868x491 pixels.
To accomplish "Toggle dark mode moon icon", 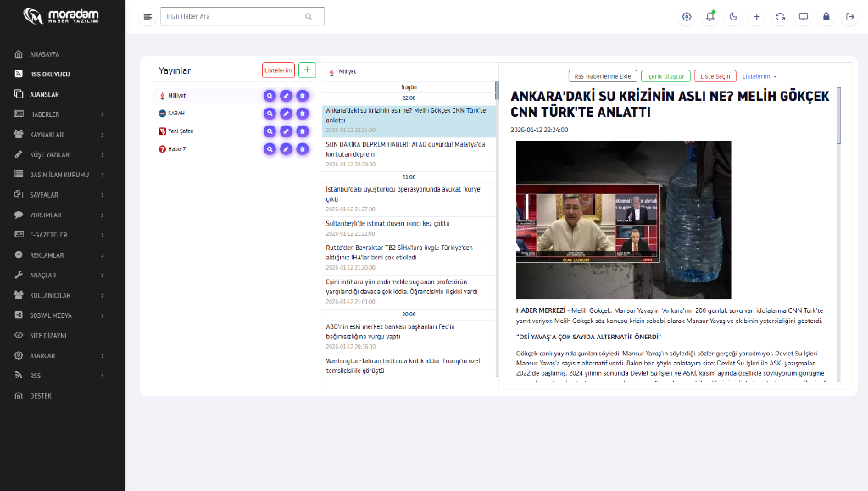I will click(733, 17).
